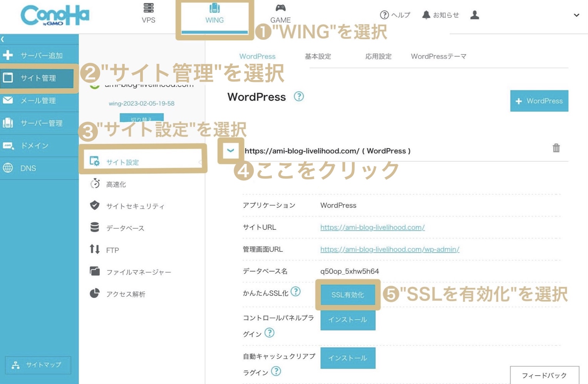
Task: Open the サイトマップ button
Action: tap(38, 365)
